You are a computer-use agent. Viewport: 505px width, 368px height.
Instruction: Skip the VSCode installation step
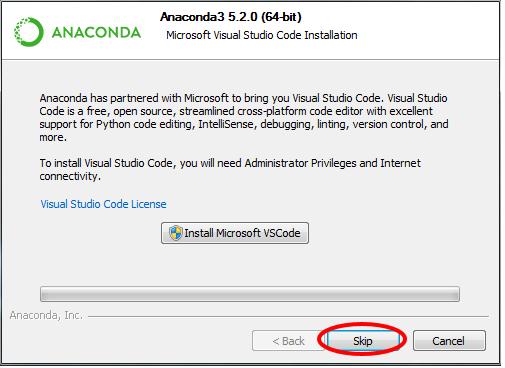363,341
